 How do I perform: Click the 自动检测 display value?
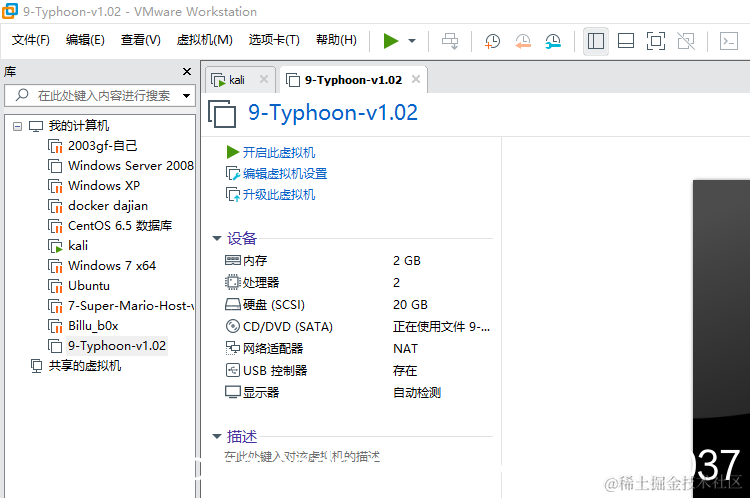417,393
